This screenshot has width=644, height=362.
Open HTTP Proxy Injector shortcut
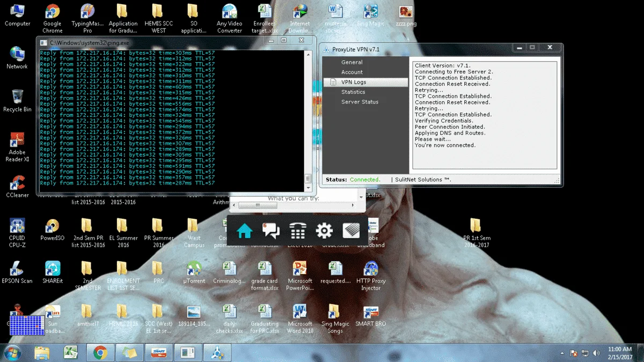pyautogui.click(x=371, y=276)
